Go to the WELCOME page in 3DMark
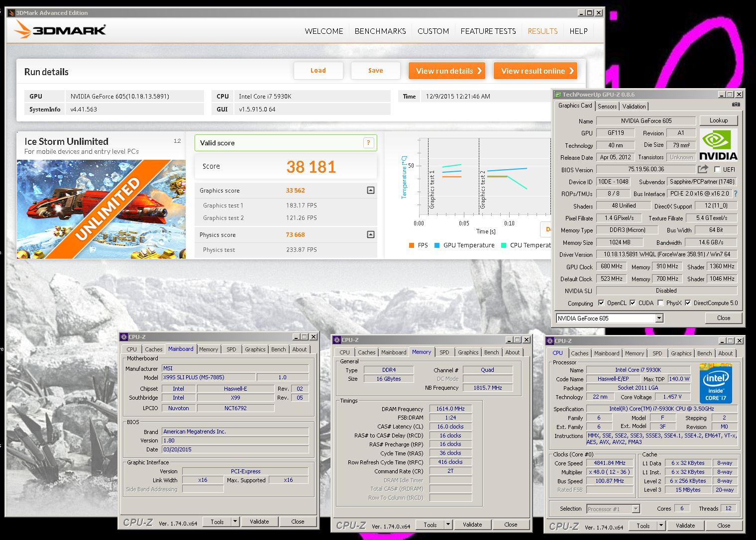The image size is (756, 540). click(324, 31)
